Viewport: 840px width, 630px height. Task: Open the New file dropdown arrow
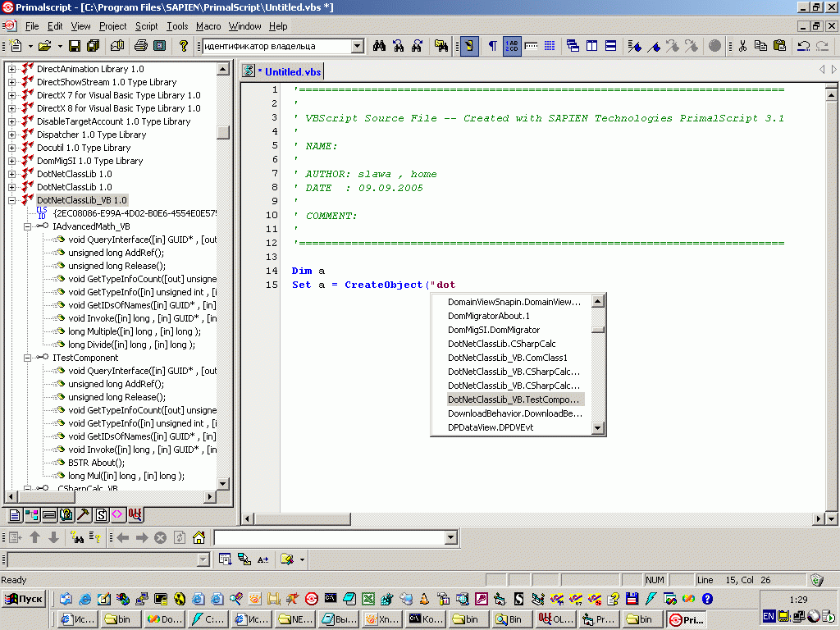[30, 46]
